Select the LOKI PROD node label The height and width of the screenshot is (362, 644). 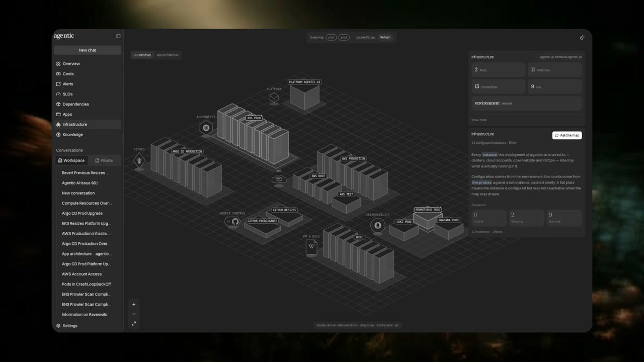pyautogui.click(x=404, y=222)
